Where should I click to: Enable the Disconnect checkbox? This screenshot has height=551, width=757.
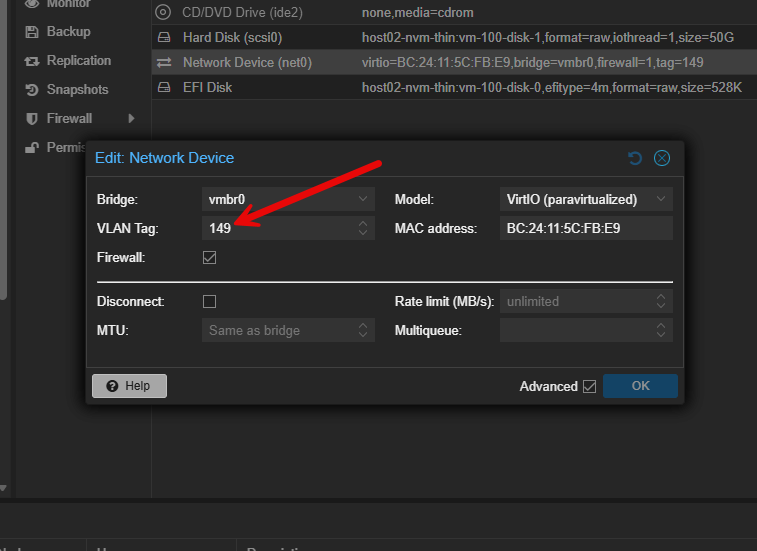(210, 301)
